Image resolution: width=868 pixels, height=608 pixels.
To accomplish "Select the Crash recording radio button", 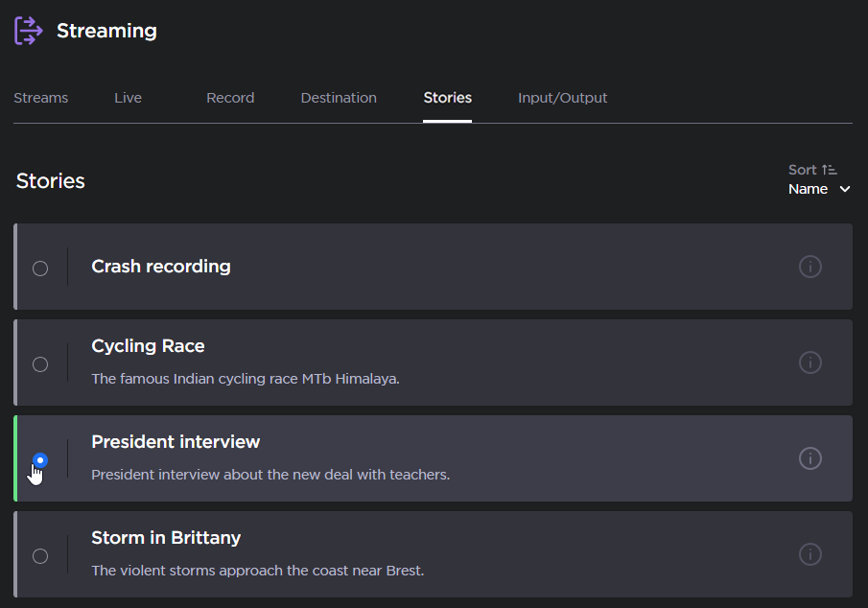I will click(40, 269).
